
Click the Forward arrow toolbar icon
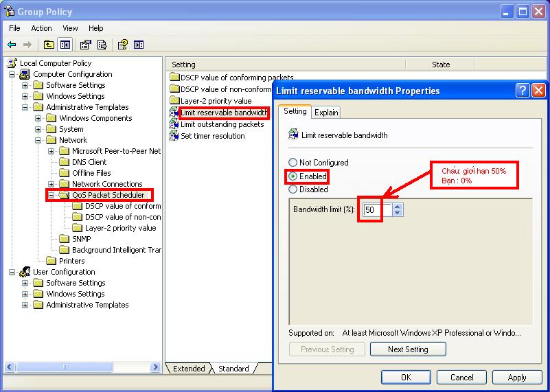click(x=27, y=45)
